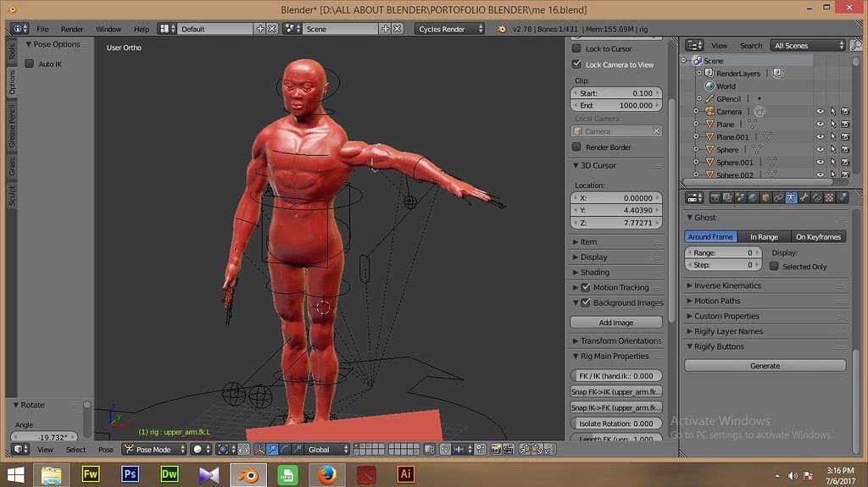
Task: Click the paste flipped pose icon
Action: (x=549, y=450)
